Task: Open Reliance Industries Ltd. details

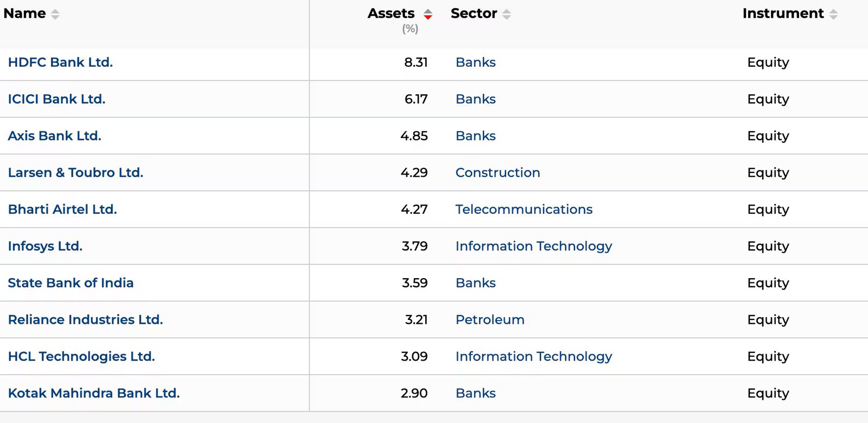Action: pos(85,320)
